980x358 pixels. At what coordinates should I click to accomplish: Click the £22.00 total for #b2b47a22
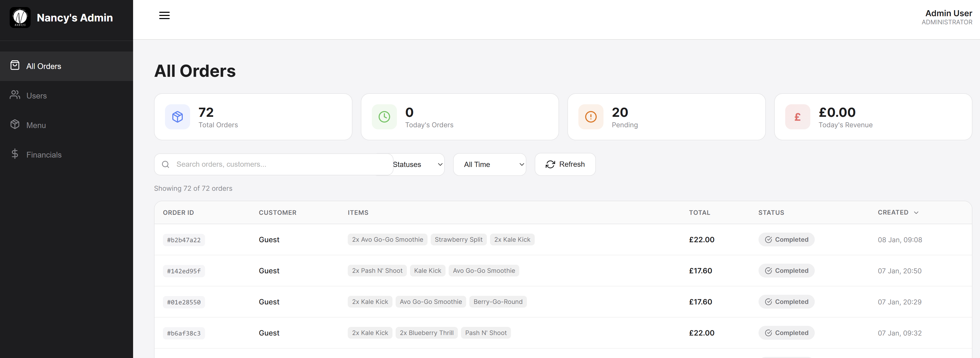click(702, 240)
